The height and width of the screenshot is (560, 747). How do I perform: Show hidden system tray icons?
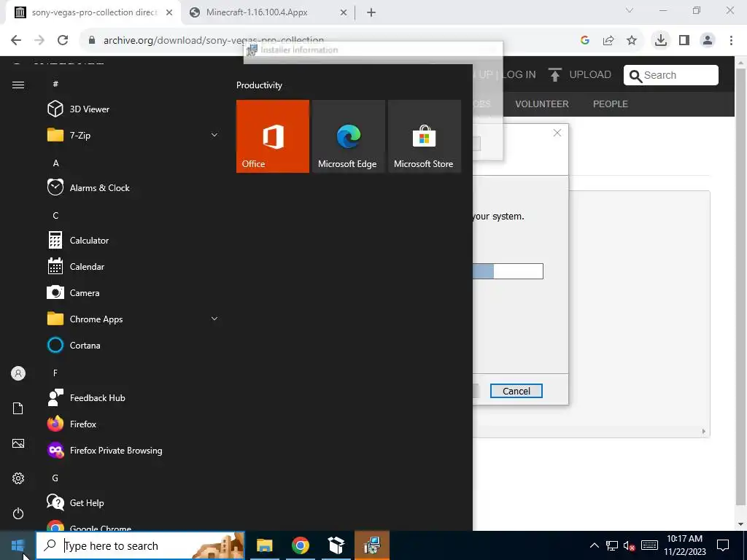(x=594, y=545)
